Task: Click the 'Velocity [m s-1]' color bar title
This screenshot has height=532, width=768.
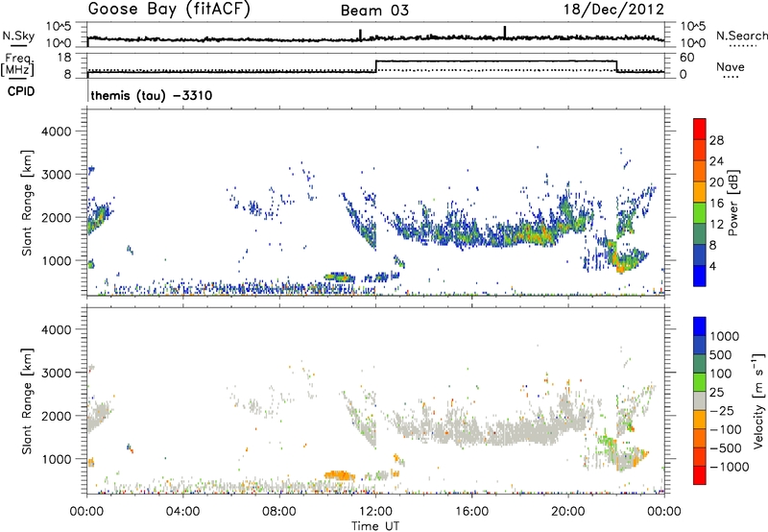Action: [758, 400]
